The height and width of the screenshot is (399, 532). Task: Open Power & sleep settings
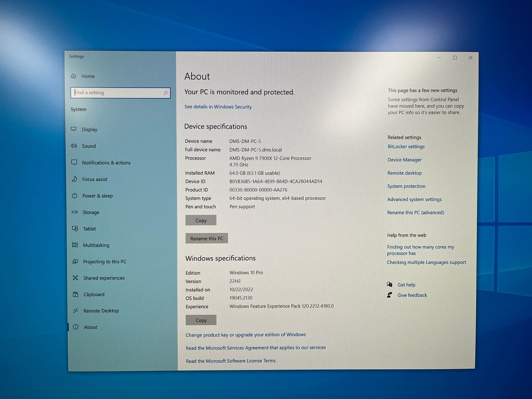coord(97,196)
